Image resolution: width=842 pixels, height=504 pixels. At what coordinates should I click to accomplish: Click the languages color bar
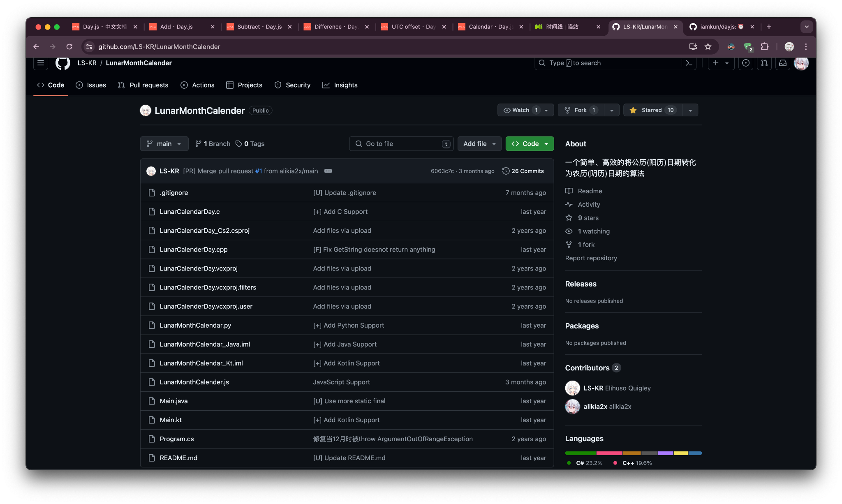[x=633, y=453]
